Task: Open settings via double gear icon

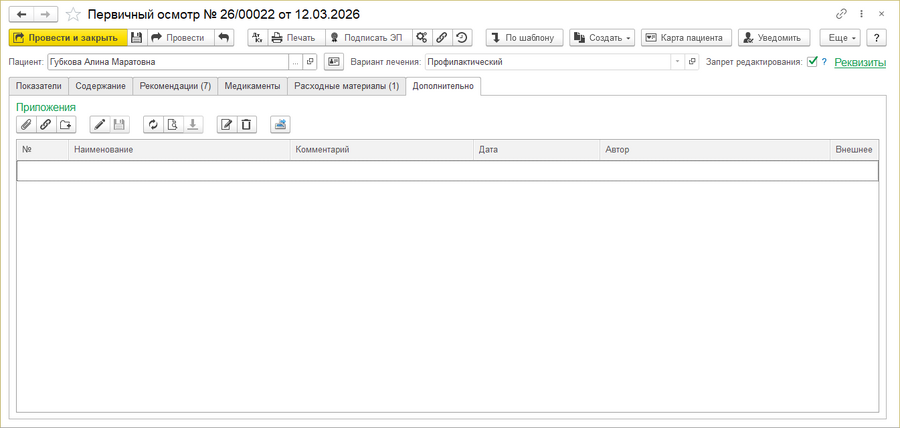Action: point(422,38)
